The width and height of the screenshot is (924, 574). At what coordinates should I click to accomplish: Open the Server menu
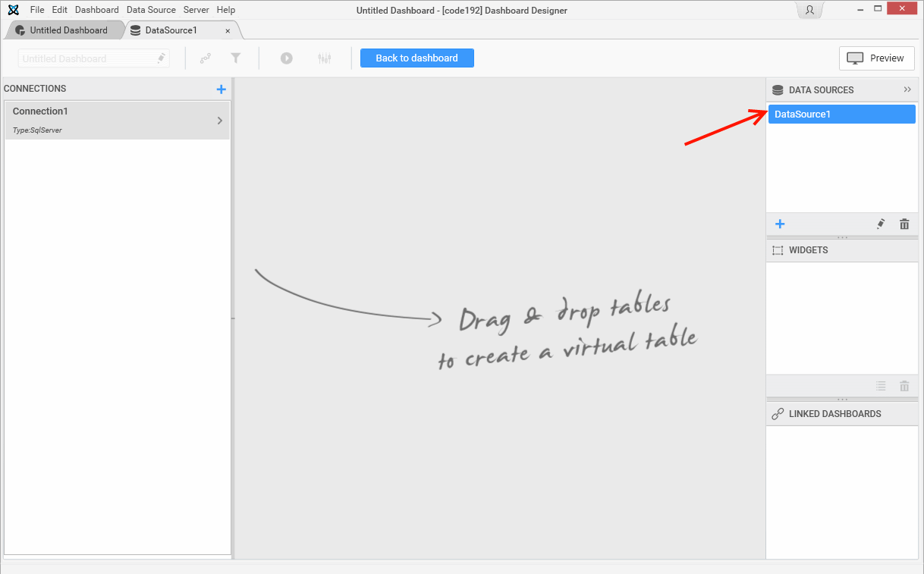click(x=196, y=10)
